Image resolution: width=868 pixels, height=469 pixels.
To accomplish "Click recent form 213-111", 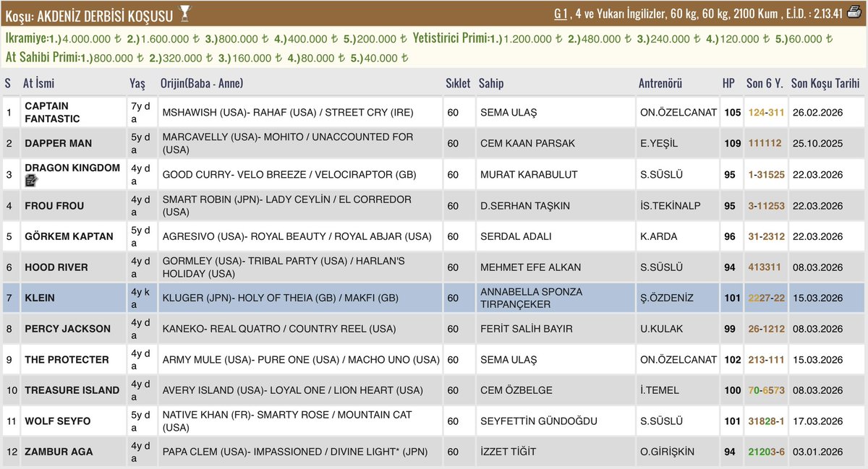I will pos(766,360).
